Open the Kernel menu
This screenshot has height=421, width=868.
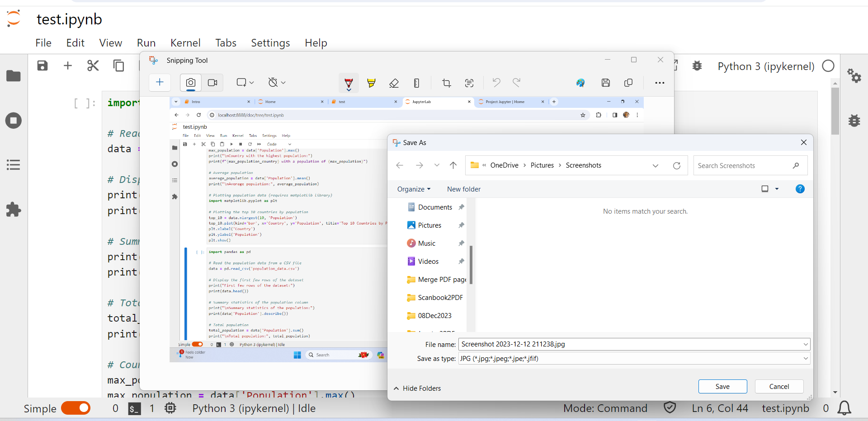tap(185, 43)
